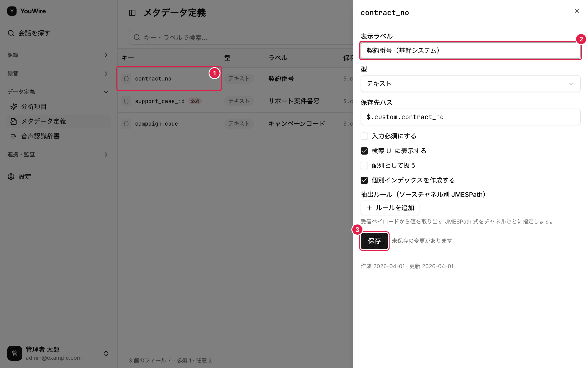Click braces icon of campaign_code row
Image resolution: width=588 pixels, height=368 pixels.
click(126, 124)
